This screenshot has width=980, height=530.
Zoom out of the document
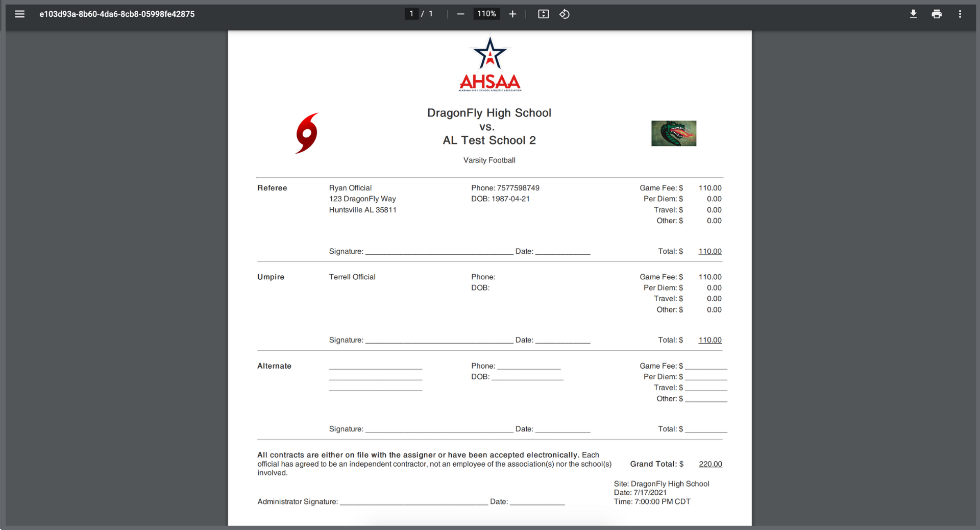point(460,14)
